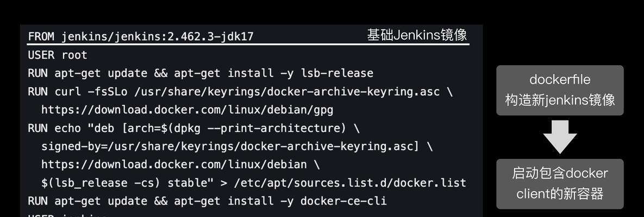This screenshot has height=217, width=644.
Task: Select the 'dockerfile 构造新jenkins镜像' box
Action: [560, 90]
